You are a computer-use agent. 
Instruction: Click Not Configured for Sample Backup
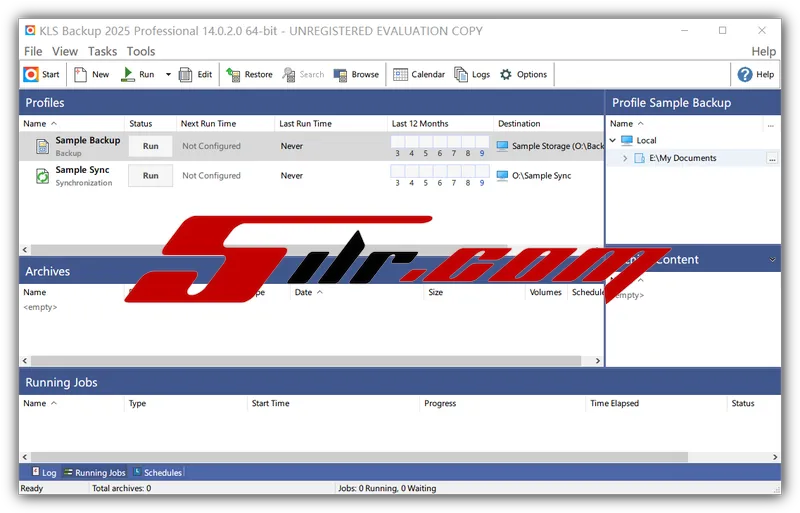211,146
